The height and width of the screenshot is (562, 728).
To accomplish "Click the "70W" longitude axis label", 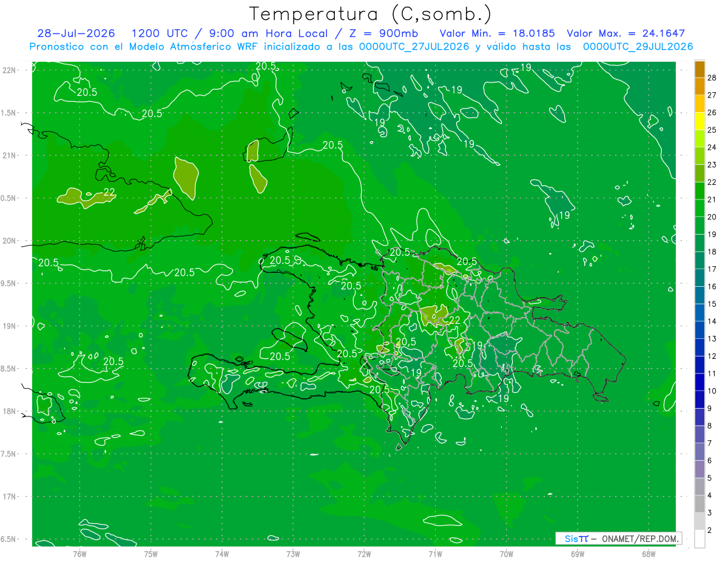I will pos(507,554).
